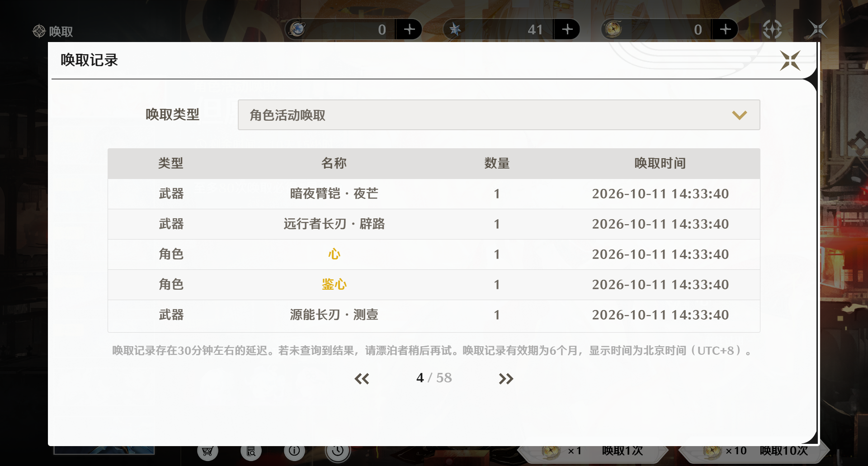Screen dimensions: 868x466
Task: Open the info icon at the bottom
Action: 294,452
